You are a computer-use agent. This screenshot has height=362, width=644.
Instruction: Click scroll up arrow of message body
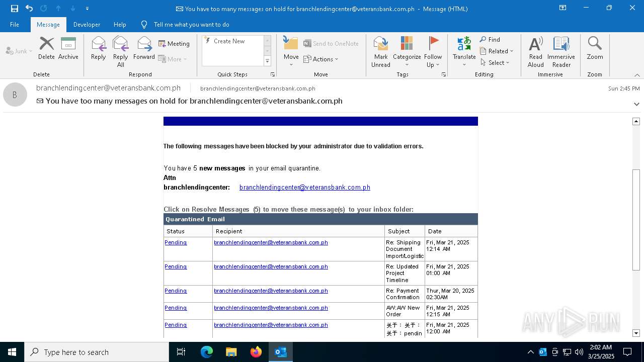coord(636,121)
